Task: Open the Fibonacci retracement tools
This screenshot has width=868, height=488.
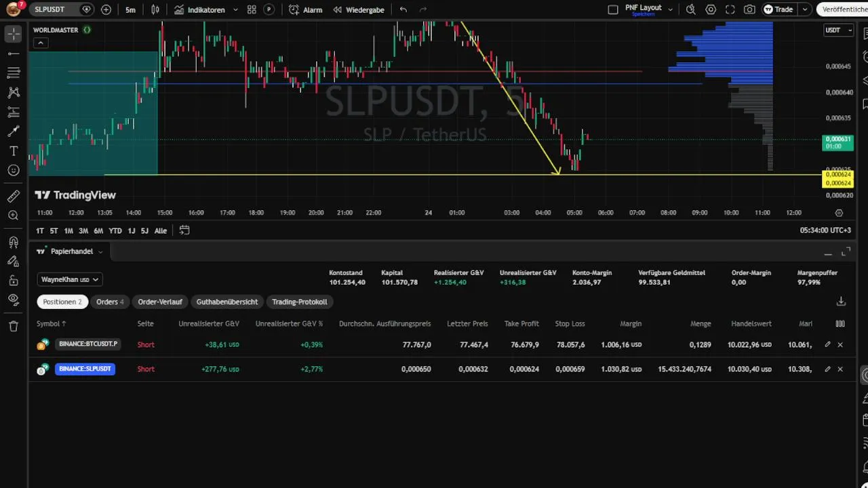Action: pos(14,73)
